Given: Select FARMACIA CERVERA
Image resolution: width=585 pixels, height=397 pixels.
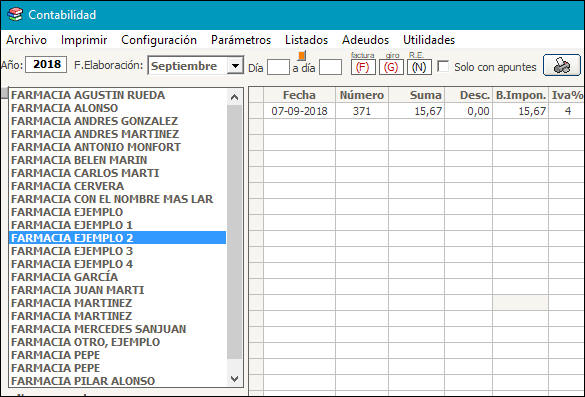Looking at the screenshot, I should (117, 186).
